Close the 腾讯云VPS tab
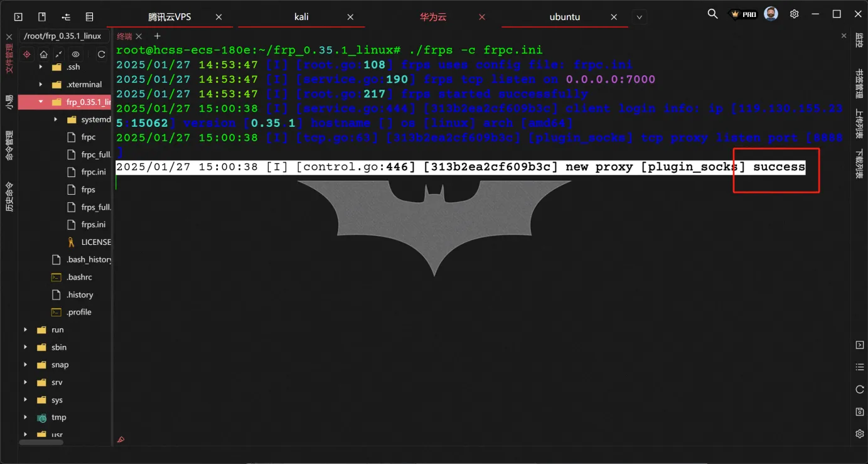 point(219,17)
